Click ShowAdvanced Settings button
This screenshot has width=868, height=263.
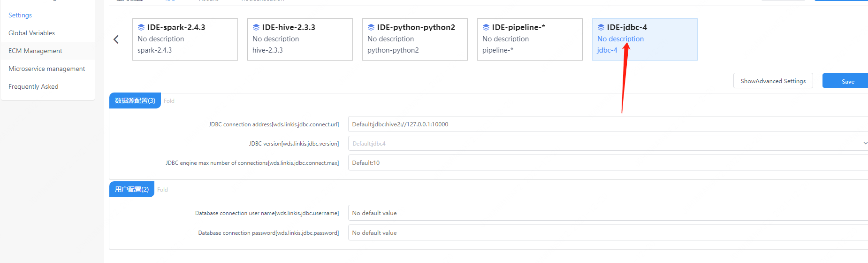773,81
